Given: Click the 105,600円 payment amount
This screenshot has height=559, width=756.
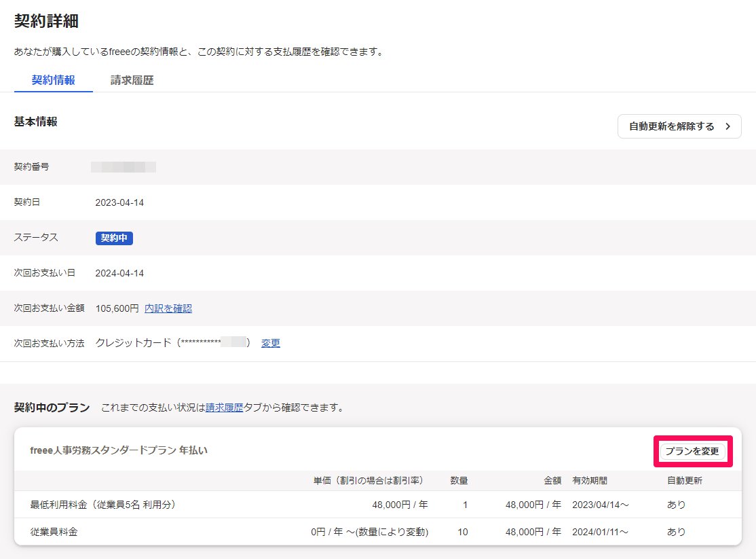Looking at the screenshot, I should [x=117, y=308].
